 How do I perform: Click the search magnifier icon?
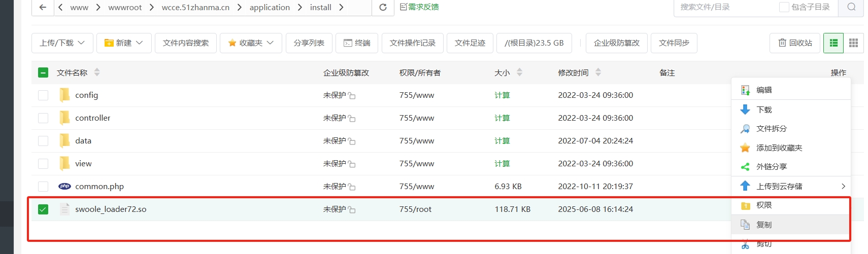[x=851, y=7]
